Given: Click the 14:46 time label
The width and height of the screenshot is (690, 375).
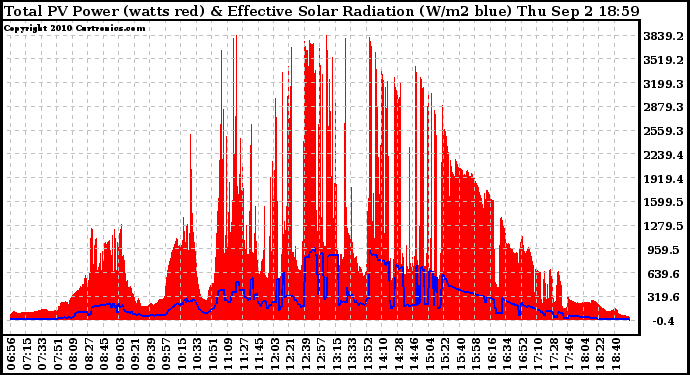Looking at the screenshot, I should coord(415,354).
